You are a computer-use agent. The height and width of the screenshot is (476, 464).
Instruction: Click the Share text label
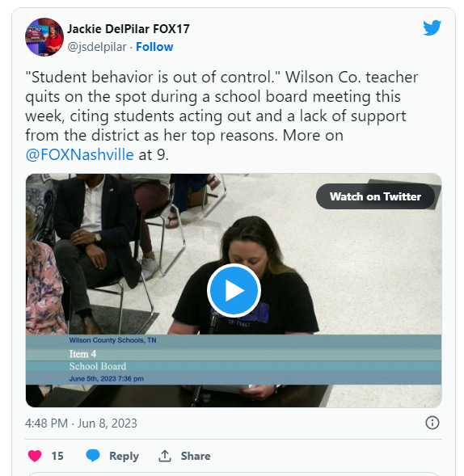(x=196, y=456)
